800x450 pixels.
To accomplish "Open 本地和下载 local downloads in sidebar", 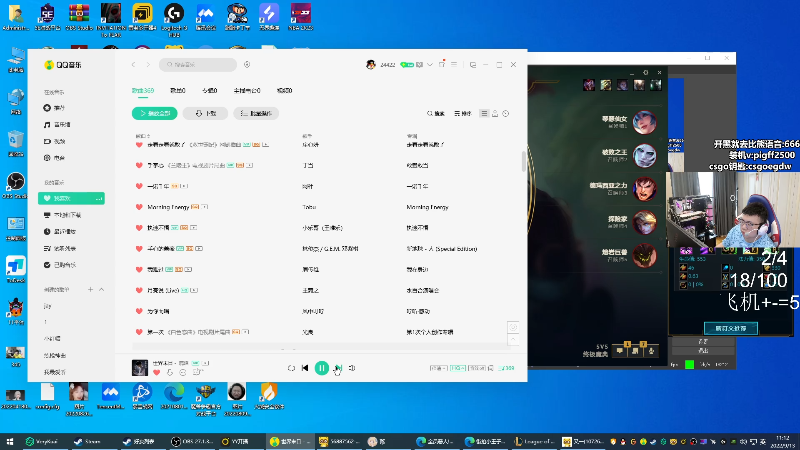I will tap(62, 215).
